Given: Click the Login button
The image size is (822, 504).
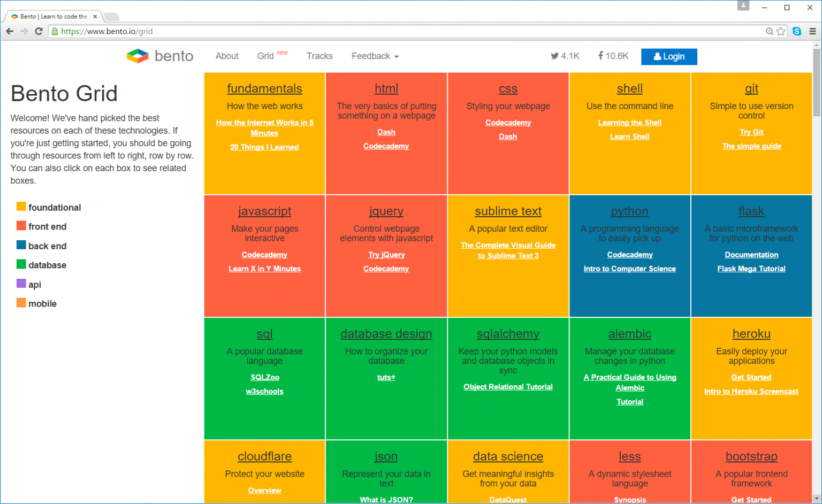Looking at the screenshot, I should pos(669,56).
